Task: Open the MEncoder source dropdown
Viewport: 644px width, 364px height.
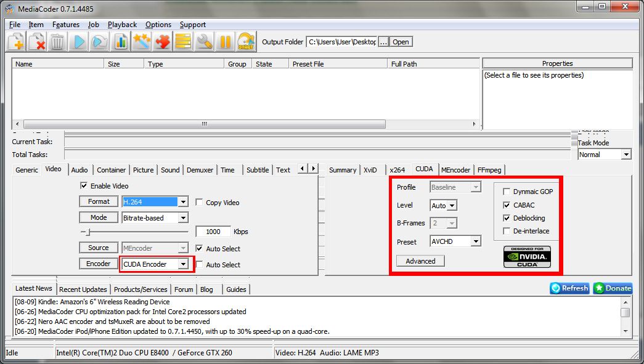Action: [x=183, y=248]
